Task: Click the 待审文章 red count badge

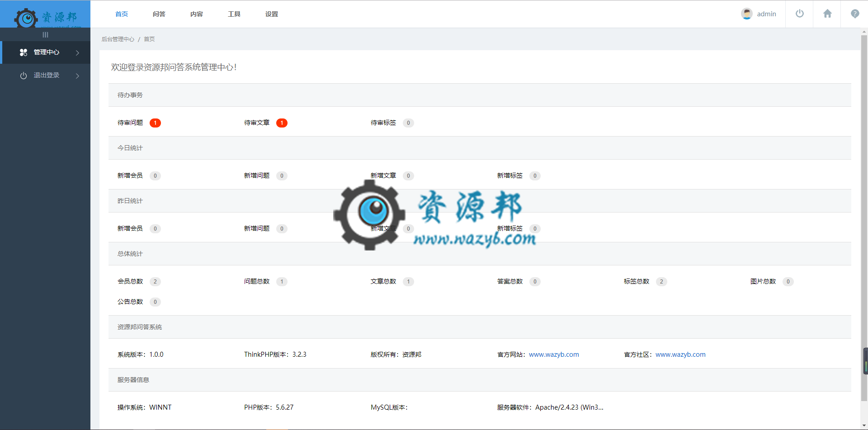Action: click(x=282, y=123)
